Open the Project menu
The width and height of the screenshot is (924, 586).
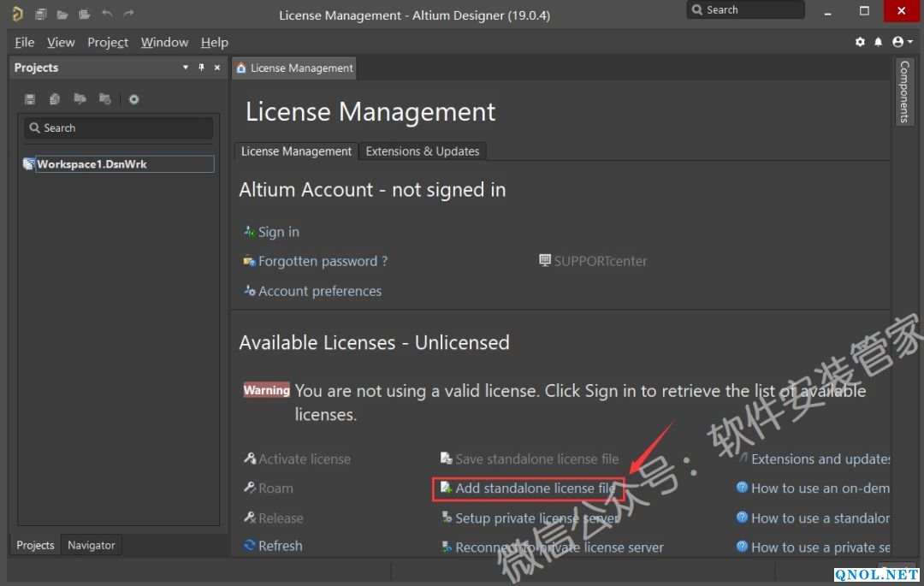pyautogui.click(x=108, y=42)
